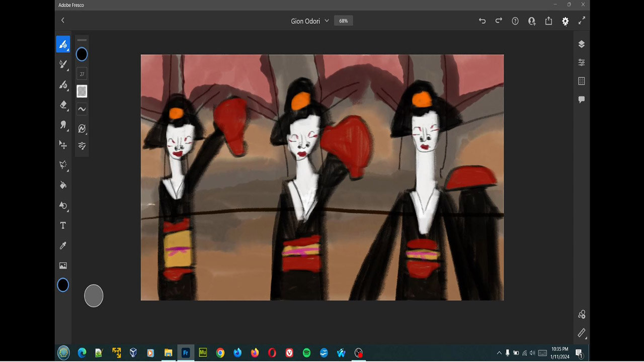Image resolution: width=644 pixels, height=362 pixels.
Task: Launch Google Chrome from the taskbar
Action: coord(220,353)
